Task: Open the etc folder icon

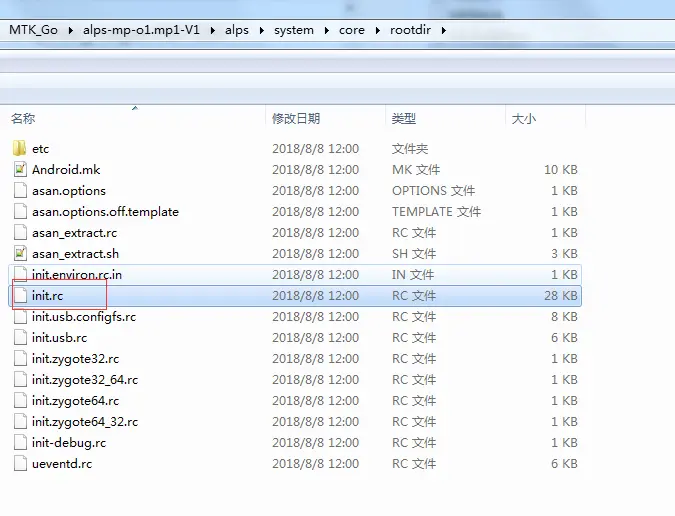Action: pyautogui.click(x=19, y=148)
